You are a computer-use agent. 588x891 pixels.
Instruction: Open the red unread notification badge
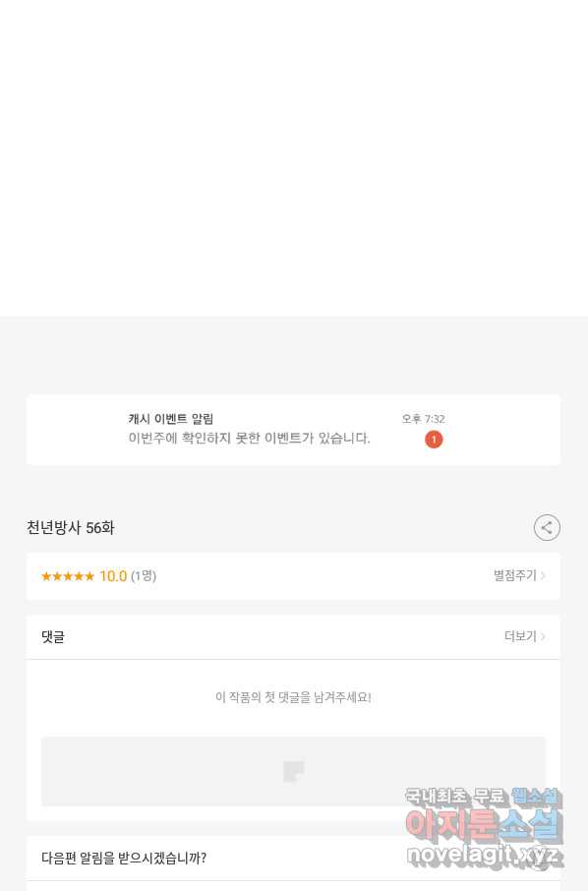coord(434,440)
